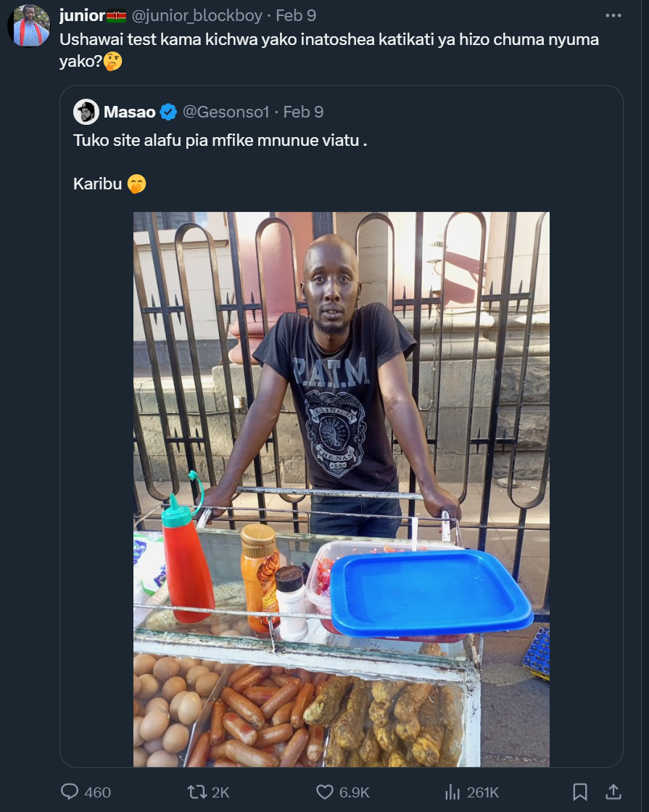Viewport: 649px width, 812px height.
Task: Open the share upload icon
Action: click(x=613, y=792)
